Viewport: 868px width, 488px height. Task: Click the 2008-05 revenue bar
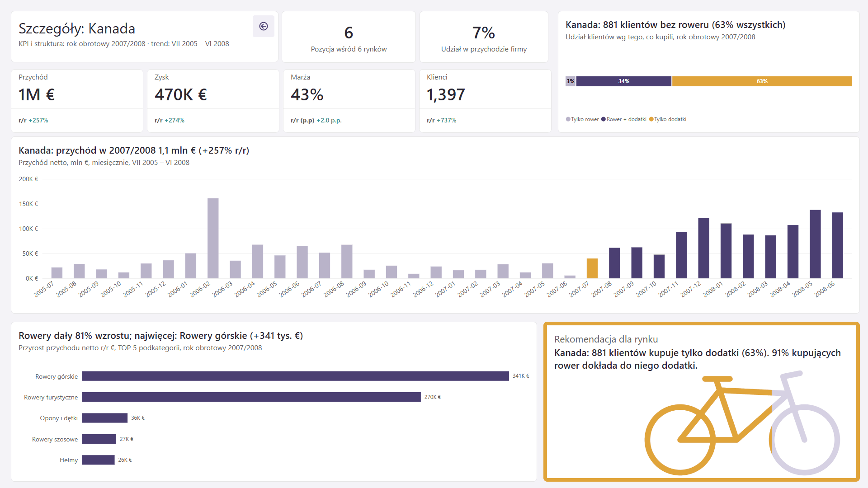[x=815, y=244]
